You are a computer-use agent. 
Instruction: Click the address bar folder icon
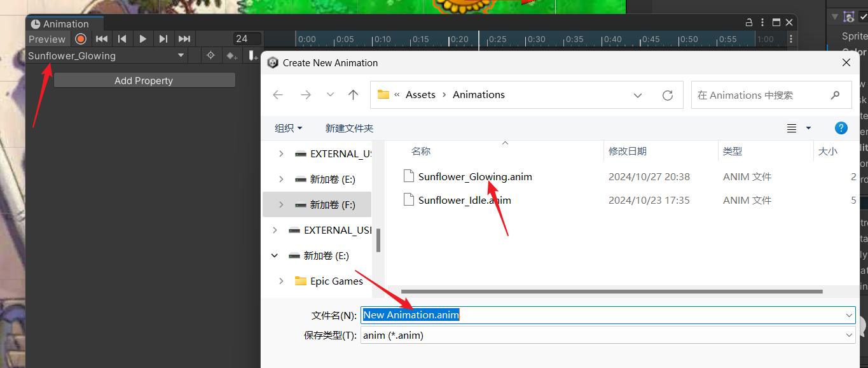click(x=383, y=94)
